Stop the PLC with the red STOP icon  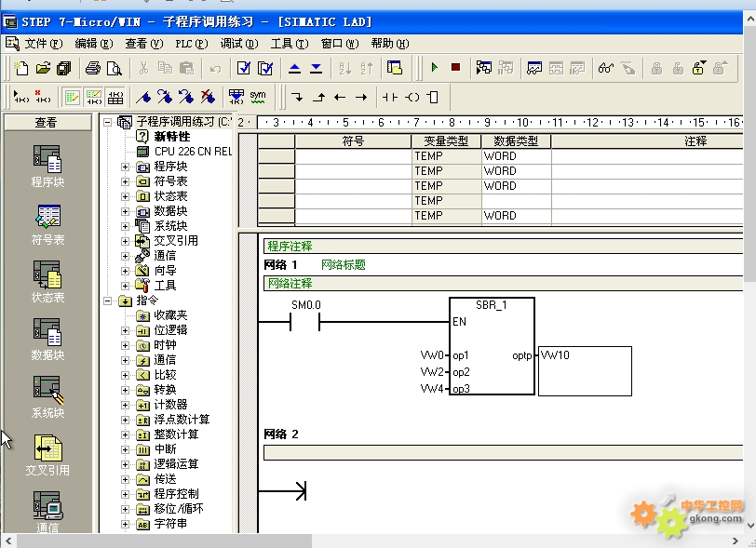pyautogui.click(x=455, y=68)
